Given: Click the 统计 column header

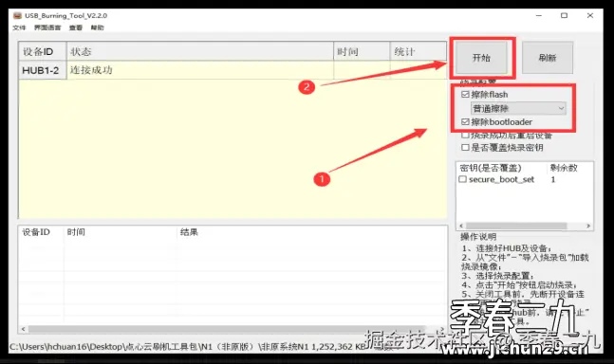Looking at the screenshot, I should point(419,51).
